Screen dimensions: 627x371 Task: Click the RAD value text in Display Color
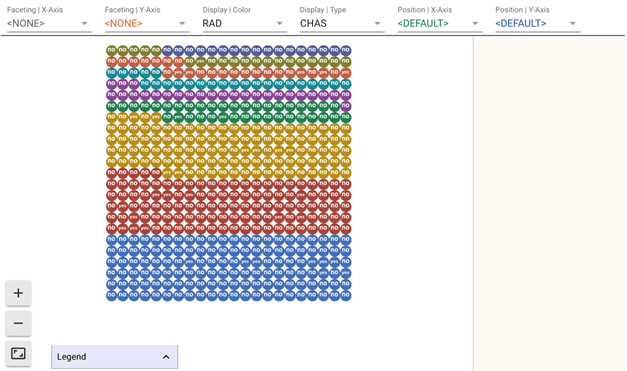(x=212, y=24)
